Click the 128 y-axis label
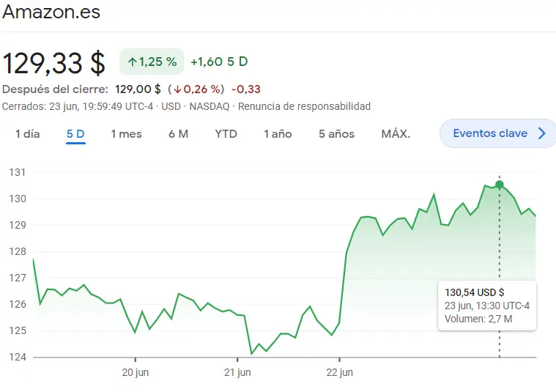The width and height of the screenshot is (556, 392). tap(18, 251)
